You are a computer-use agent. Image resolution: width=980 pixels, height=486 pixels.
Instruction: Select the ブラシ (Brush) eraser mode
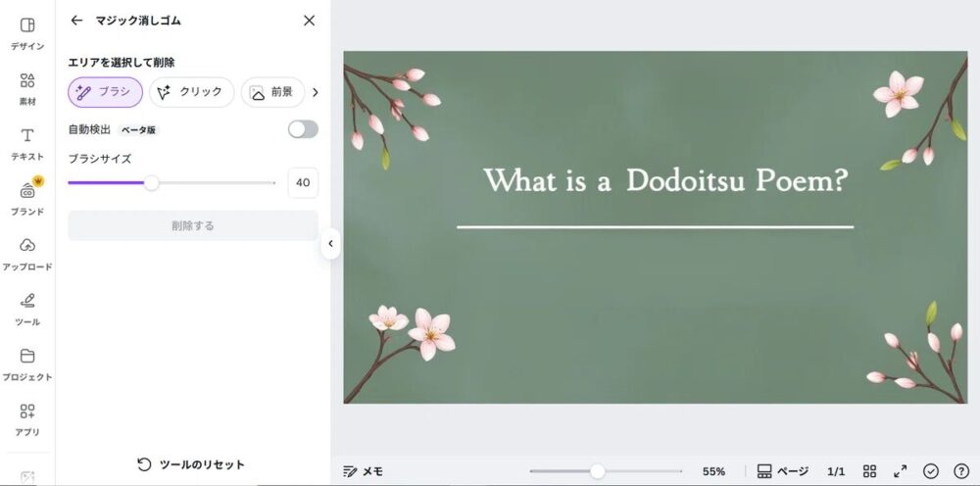pos(105,92)
